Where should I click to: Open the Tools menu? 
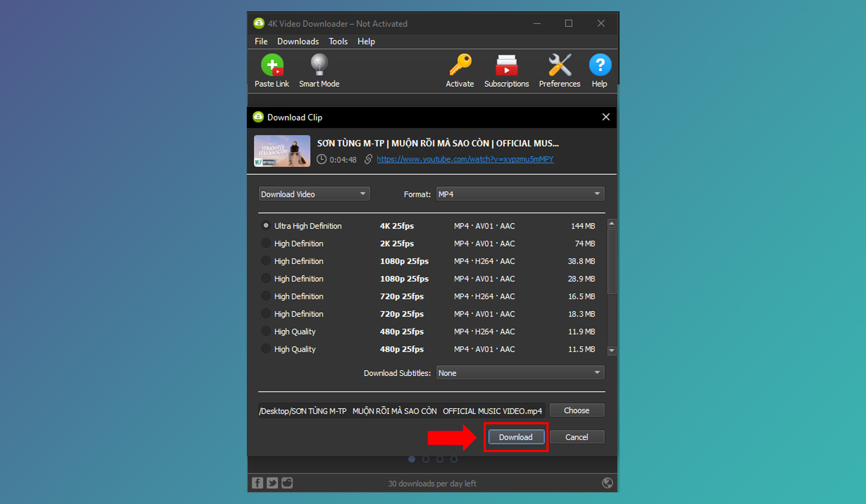point(338,42)
